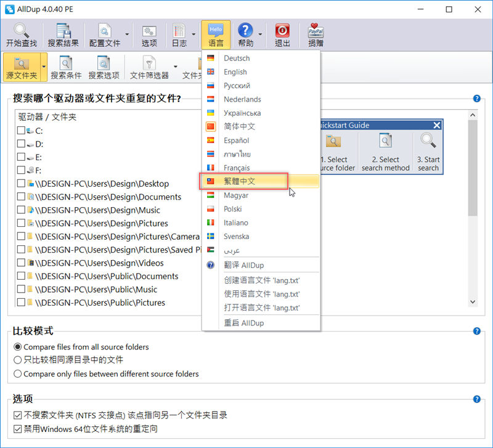Close the Quickstart Guide panel

click(x=436, y=125)
